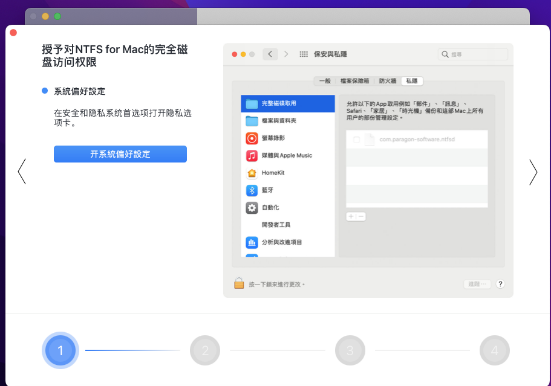The image size is (551, 386).
Task: Select 分析與改進項目 analytics item
Action: (288, 242)
